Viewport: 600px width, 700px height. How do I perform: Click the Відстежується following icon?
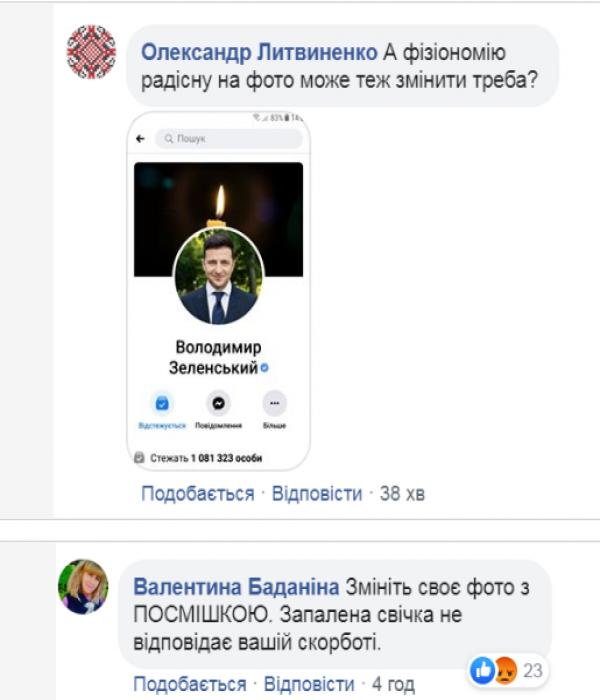point(163,403)
